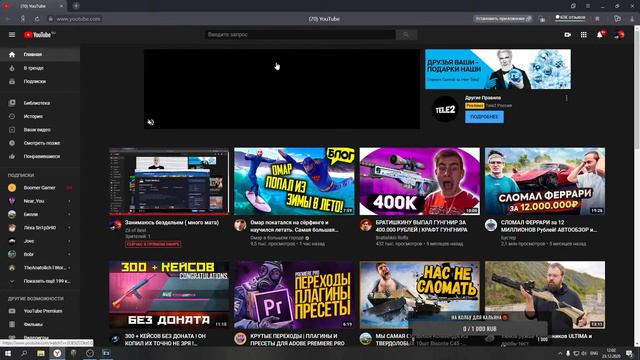Bookmark the page via browser bookmark icon
The image size is (640, 360).
pos(597,19)
